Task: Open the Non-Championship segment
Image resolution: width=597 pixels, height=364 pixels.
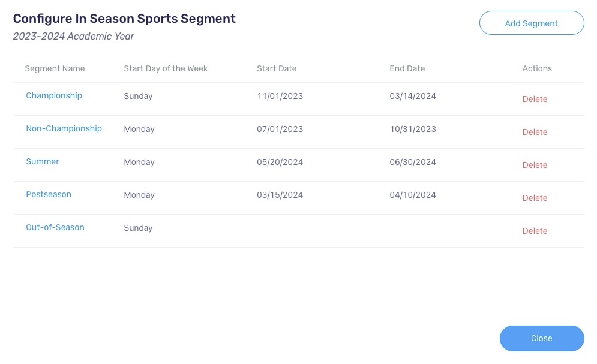Action: click(x=64, y=128)
